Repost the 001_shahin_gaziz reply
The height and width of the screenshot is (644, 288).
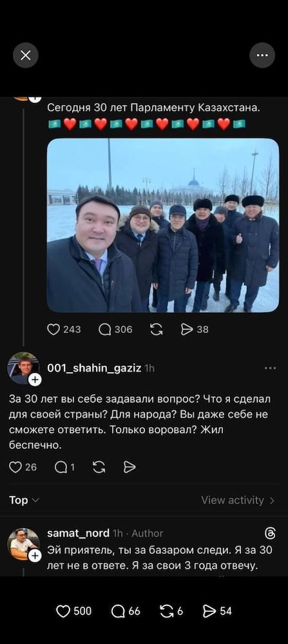coord(99,467)
